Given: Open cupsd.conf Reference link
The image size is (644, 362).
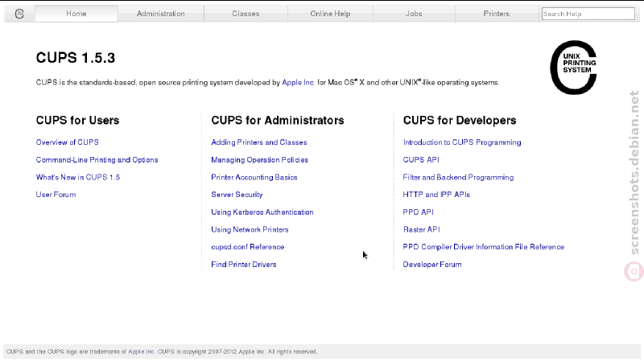Looking at the screenshot, I should tap(248, 247).
